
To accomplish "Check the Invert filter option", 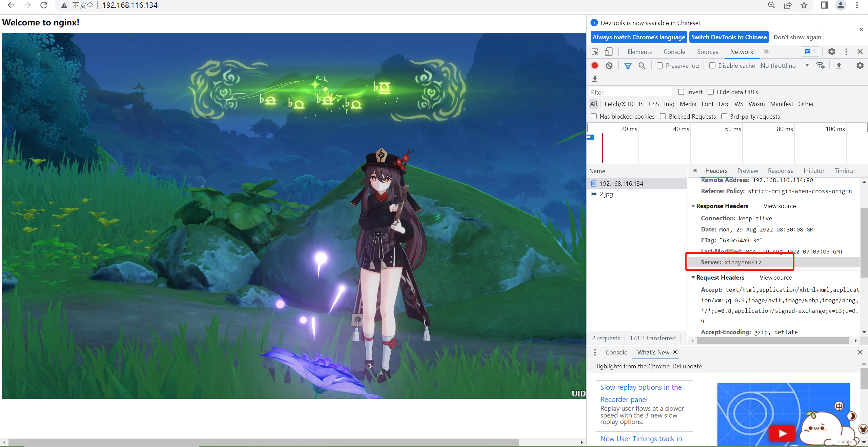I will [x=681, y=92].
